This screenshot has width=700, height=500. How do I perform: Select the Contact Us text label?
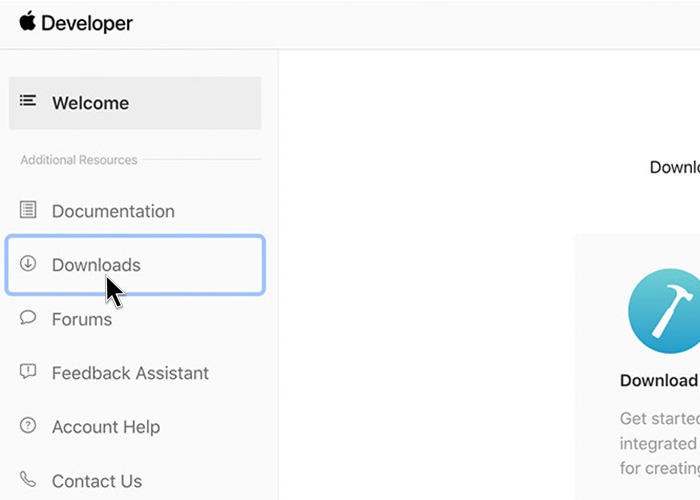[97, 481]
